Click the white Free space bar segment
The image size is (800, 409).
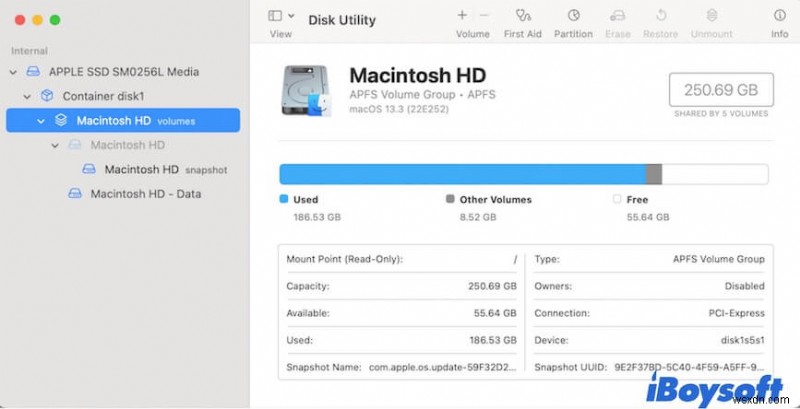coord(715,174)
